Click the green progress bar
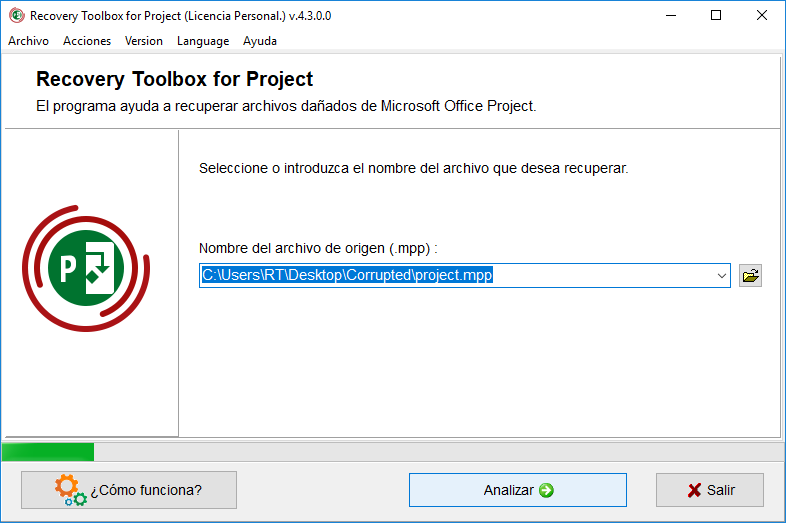This screenshot has height=523, width=786. click(x=48, y=452)
